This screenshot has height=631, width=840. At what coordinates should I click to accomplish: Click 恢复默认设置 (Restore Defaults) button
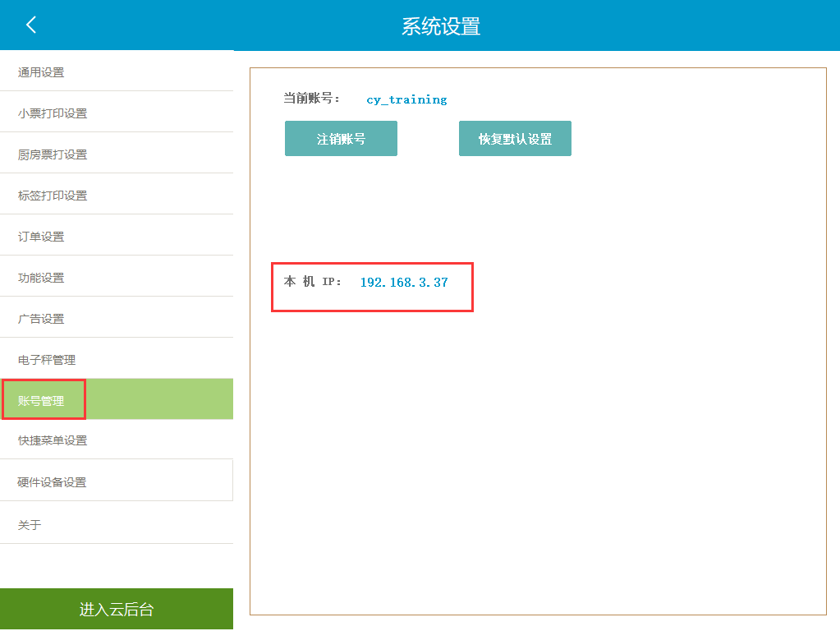click(515, 138)
